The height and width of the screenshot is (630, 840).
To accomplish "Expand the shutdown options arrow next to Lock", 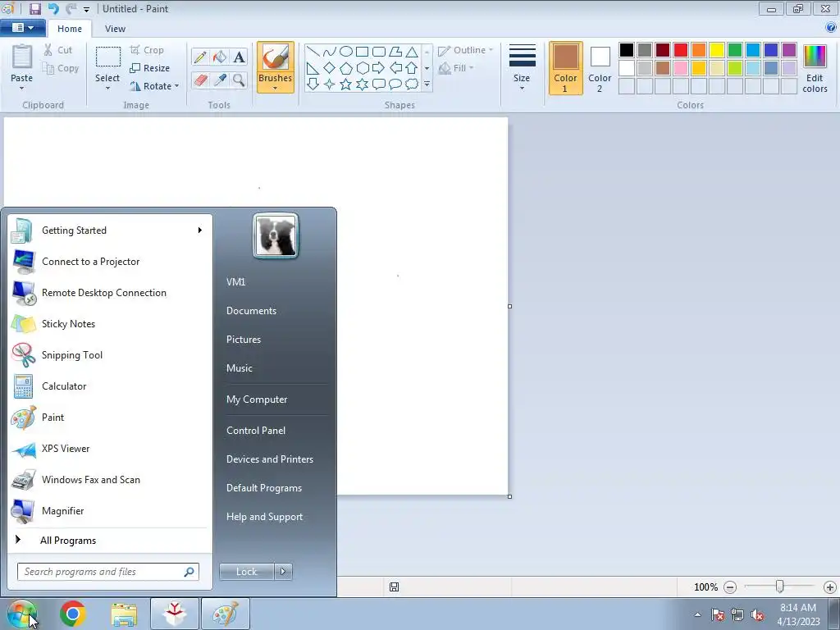I will (283, 572).
